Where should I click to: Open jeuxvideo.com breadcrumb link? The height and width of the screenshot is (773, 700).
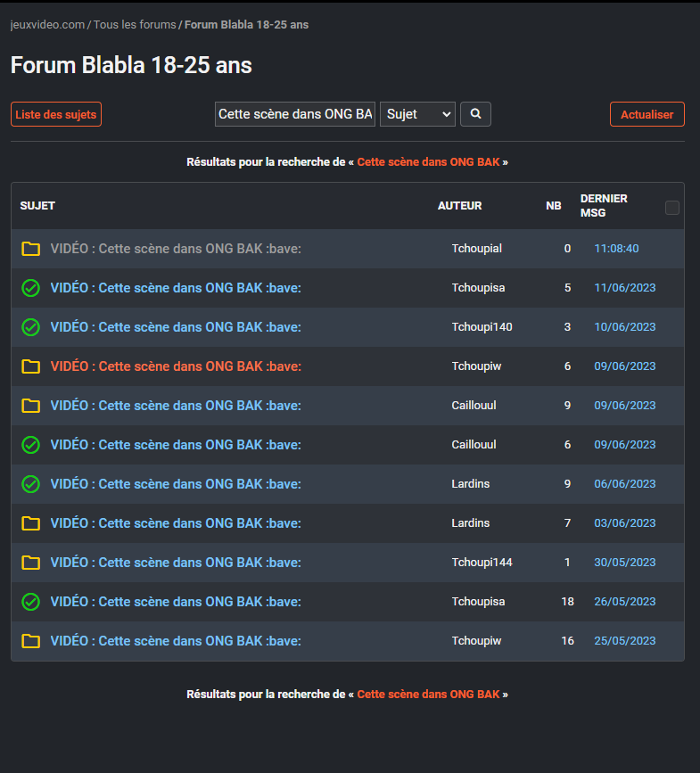(x=47, y=25)
